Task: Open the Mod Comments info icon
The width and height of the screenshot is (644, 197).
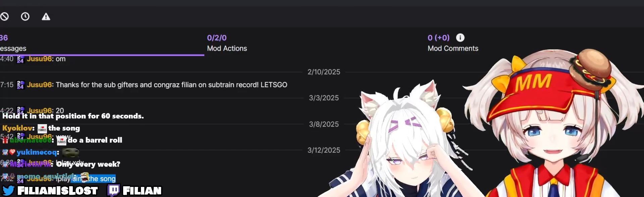Action: 460,38
